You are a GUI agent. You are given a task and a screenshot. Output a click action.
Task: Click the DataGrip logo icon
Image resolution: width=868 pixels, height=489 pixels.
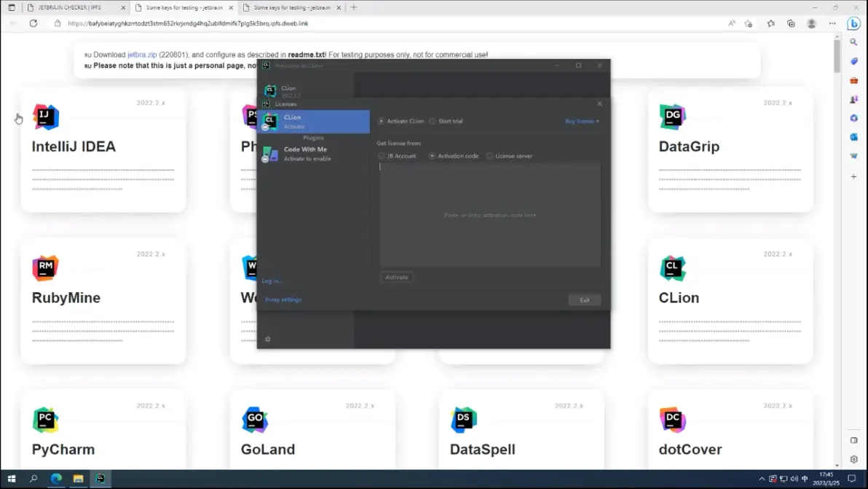pos(673,117)
